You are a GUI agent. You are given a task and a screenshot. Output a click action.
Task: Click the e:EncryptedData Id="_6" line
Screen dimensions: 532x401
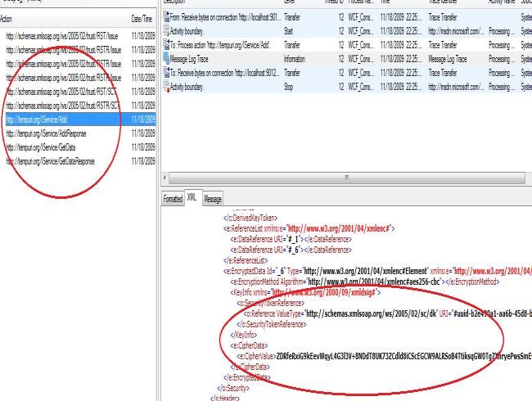pos(377,271)
